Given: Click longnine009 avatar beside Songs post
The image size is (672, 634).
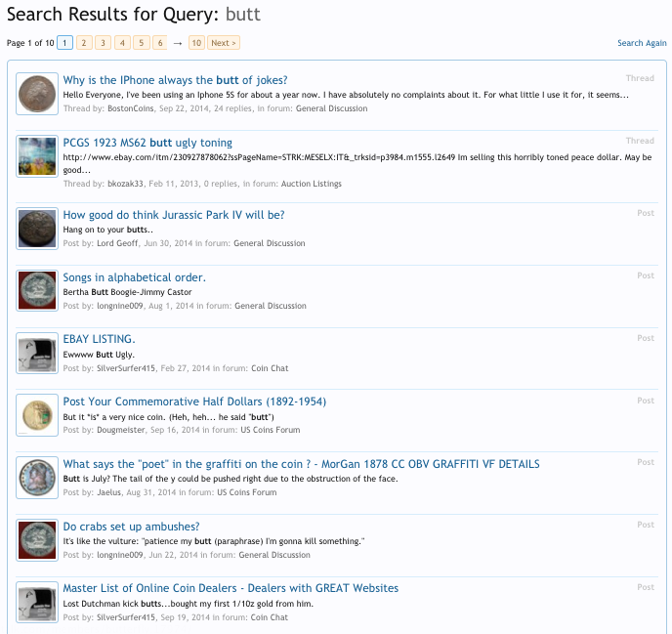Looking at the screenshot, I should coord(37,291).
